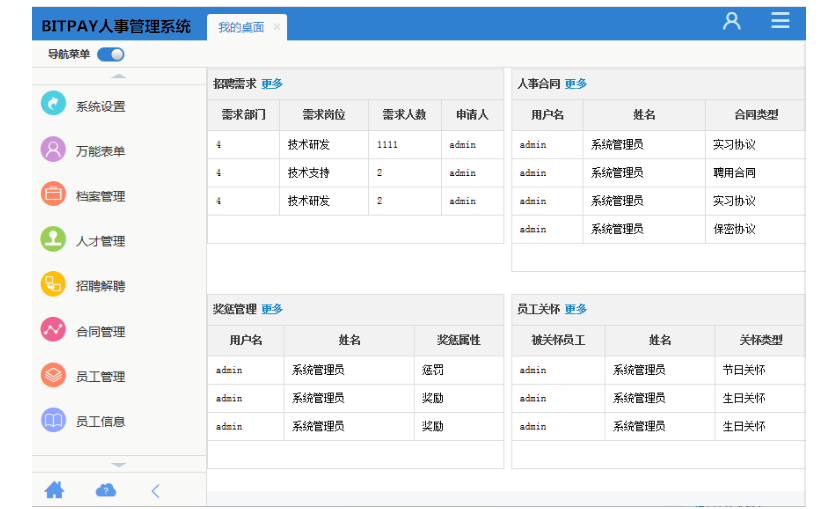Open the hamburger menu icon in header
Image resolution: width=833 pixels, height=509 pixels.
tap(780, 20)
